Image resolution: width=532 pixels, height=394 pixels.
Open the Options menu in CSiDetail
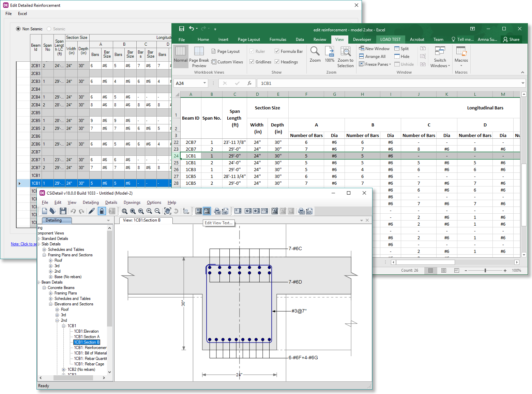pyautogui.click(x=154, y=202)
